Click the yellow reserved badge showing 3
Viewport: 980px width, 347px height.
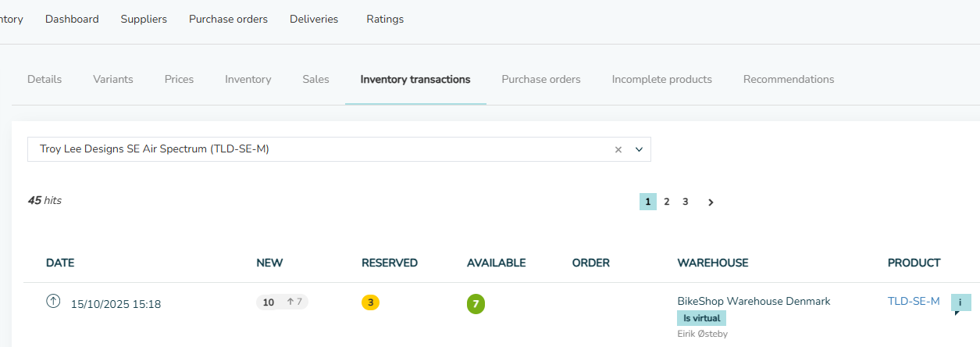pyautogui.click(x=370, y=302)
